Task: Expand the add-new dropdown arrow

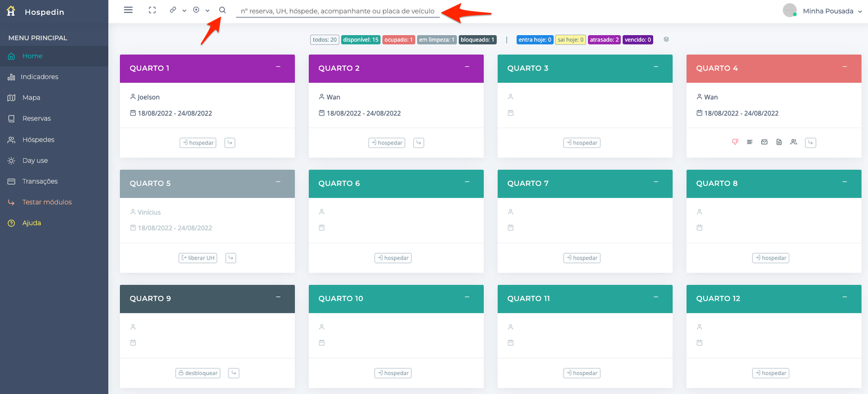Action: pyautogui.click(x=207, y=10)
